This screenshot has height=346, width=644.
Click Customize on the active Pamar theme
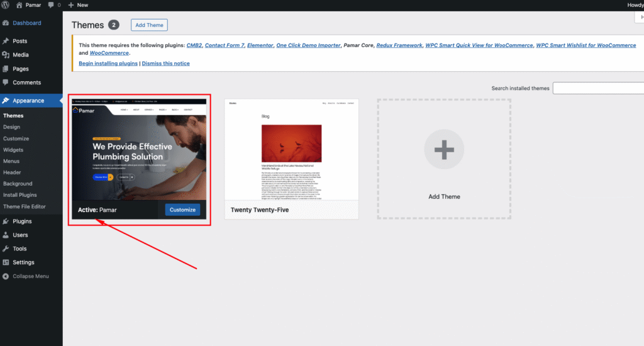[182, 209]
